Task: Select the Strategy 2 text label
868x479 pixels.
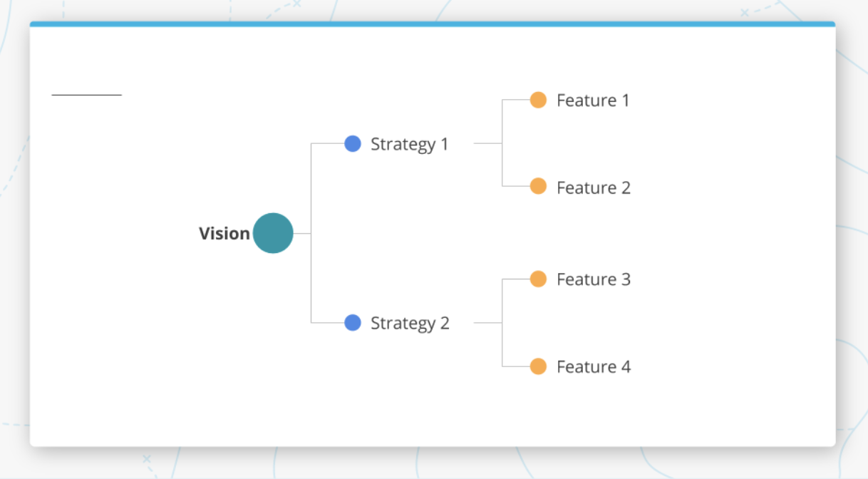Action: pos(410,324)
